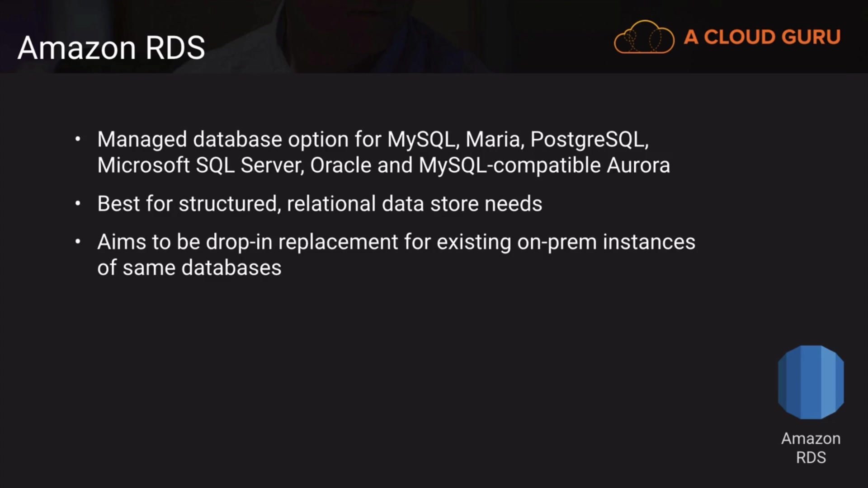This screenshot has height=488, width=868.
Task: Click "Microsoft SQL Server" in the bullet list
Action: click(200, 165)
